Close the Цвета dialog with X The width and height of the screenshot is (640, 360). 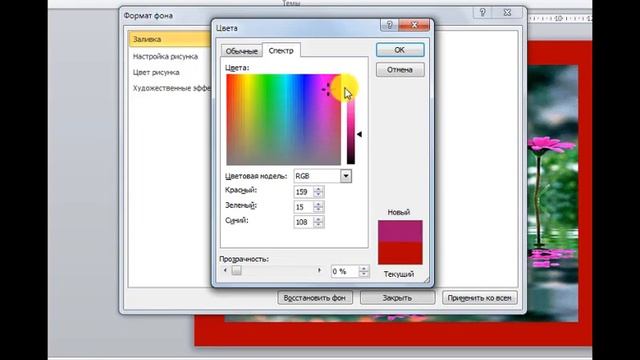click(414, 25)
